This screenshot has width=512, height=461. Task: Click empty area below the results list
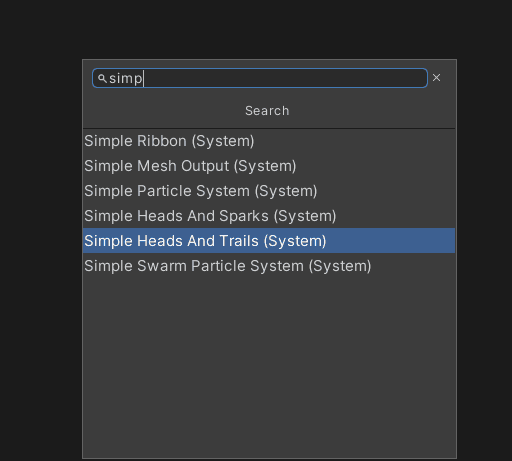point(269,367)
